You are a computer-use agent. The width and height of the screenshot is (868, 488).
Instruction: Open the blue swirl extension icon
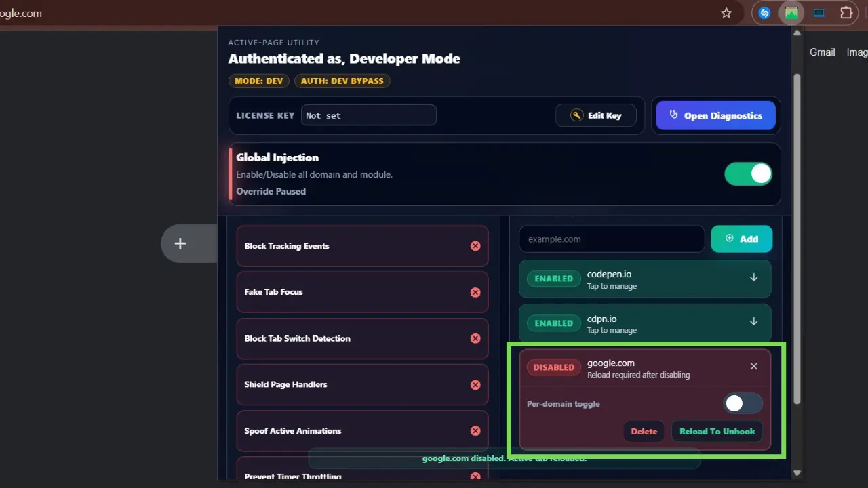[x=765, y=13]
